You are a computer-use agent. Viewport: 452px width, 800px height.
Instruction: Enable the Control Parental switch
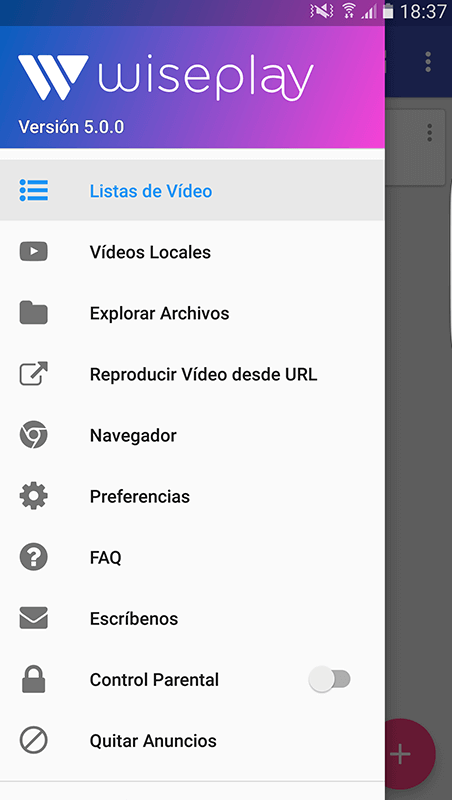330,680
